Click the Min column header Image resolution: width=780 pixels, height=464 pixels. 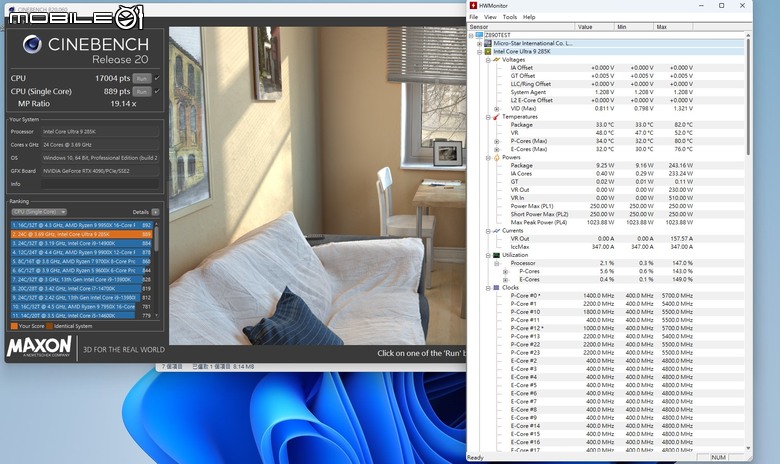point(633,27)
